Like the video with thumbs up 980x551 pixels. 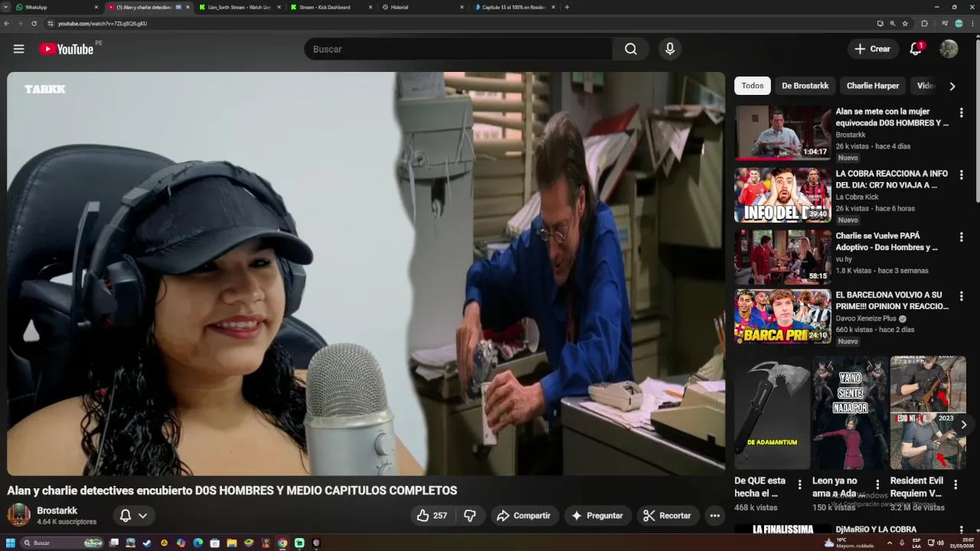pyautogui.click(x=432, y=516)
